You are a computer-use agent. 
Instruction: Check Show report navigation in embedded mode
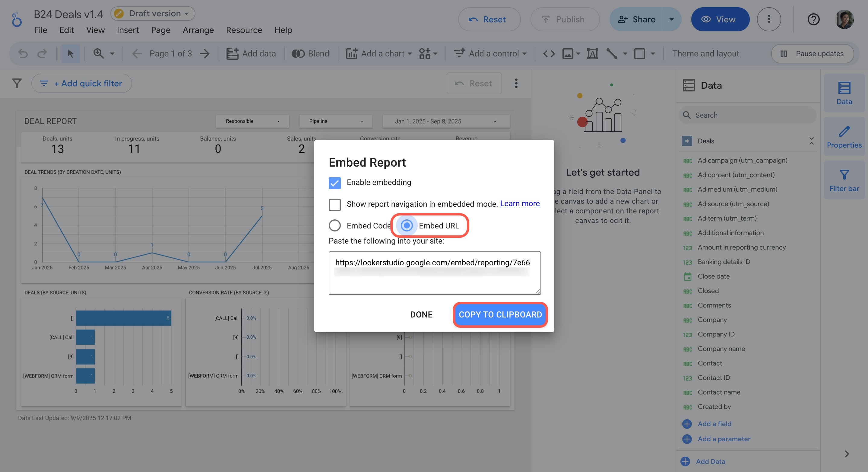click(334, 204)
